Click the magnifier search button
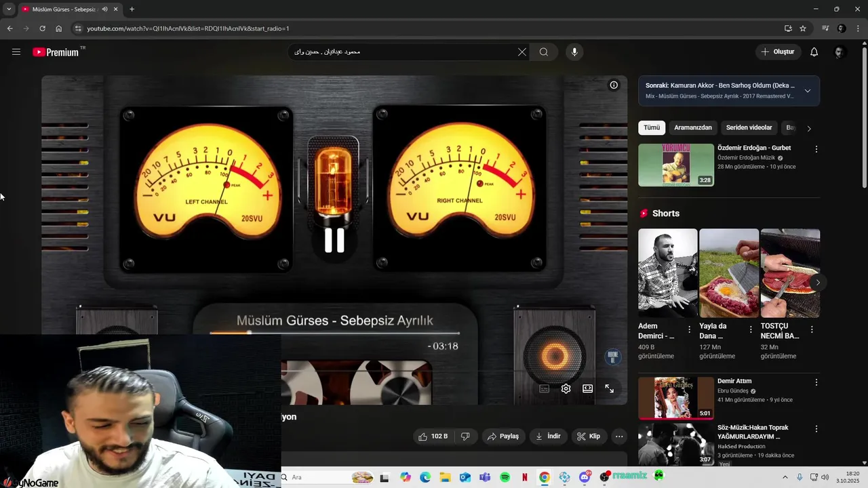This screenshot has width=868, height=488. (544, 52)
